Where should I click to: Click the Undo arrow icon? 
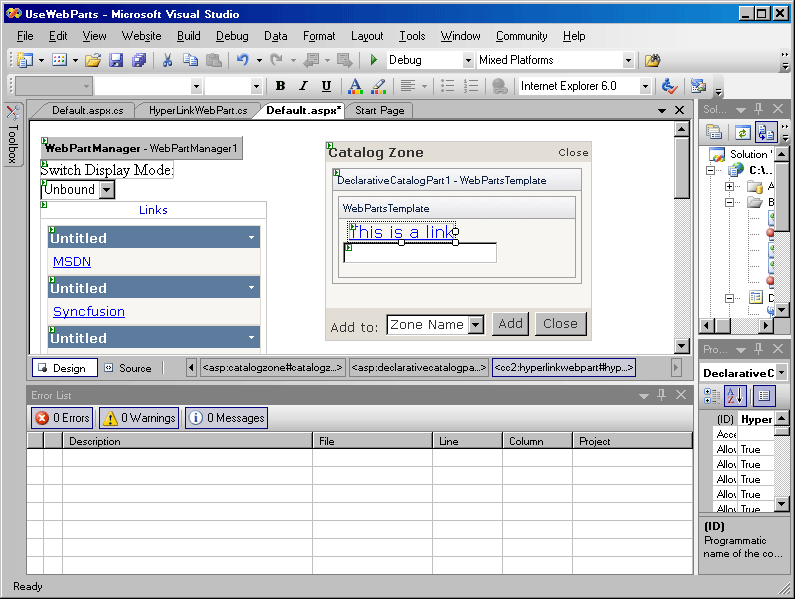[x=242, y=60]
